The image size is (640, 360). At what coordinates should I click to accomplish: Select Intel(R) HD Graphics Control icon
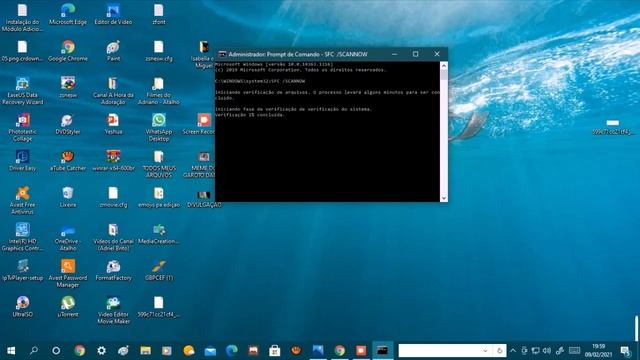[x=22, y=237]
